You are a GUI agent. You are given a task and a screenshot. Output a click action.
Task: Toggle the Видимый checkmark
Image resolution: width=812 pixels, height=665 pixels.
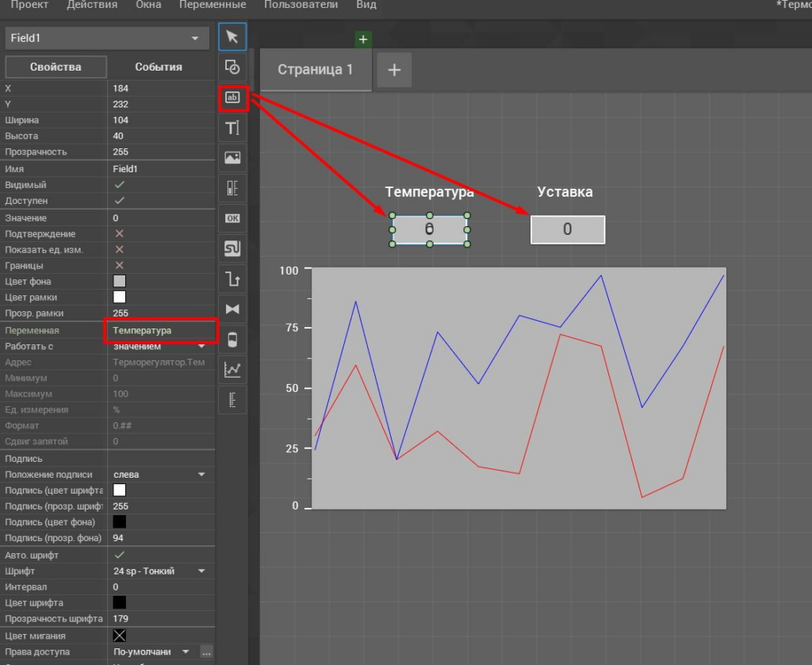(120, 185)
